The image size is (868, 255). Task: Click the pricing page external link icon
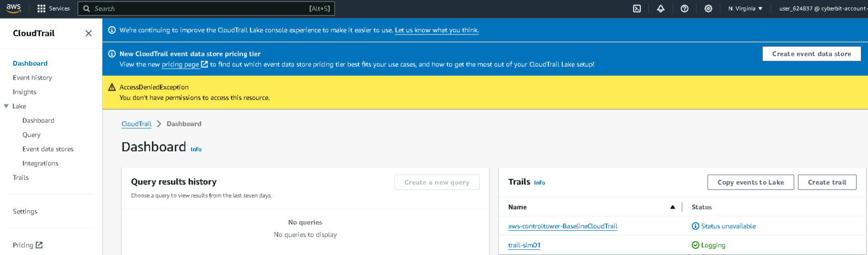(204, 64)
